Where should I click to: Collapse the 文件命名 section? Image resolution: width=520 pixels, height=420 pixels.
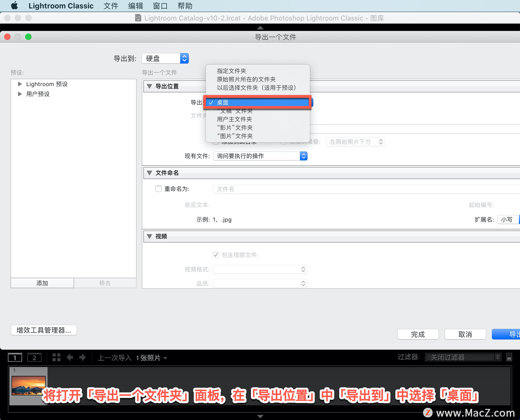click(x=149, y=173)
